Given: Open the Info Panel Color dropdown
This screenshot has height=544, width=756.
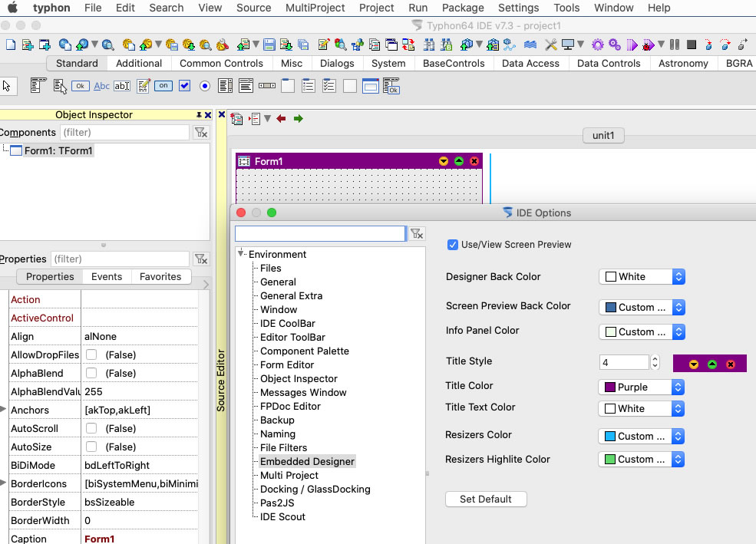Looking at the screenshot, I should (642, 332).
